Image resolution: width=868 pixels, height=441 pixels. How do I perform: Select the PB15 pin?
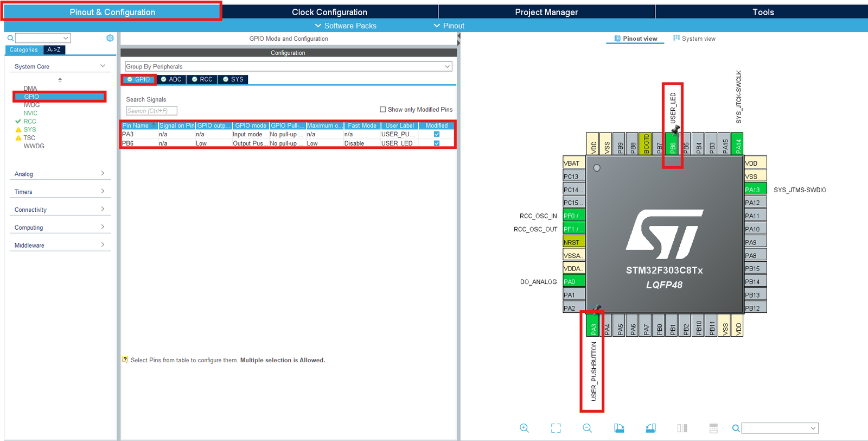click(755, 268)
